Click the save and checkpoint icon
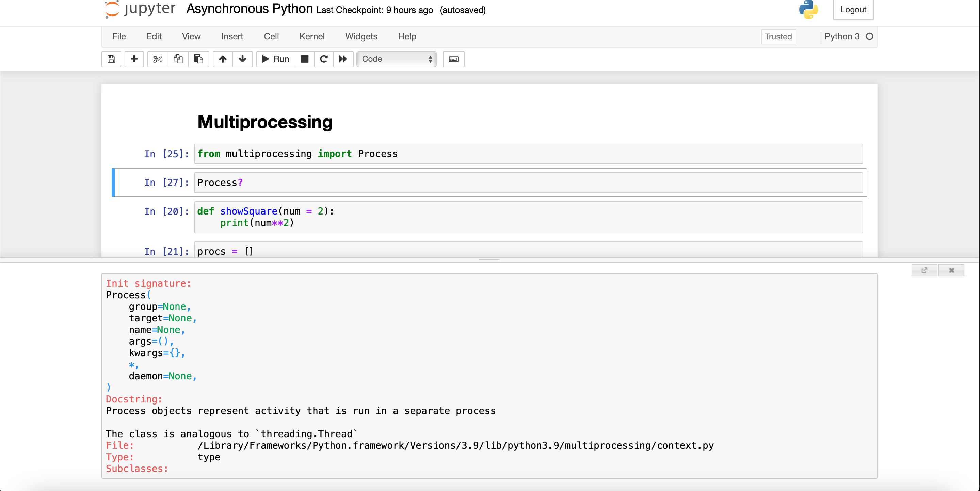The image size is (980, 491). tap(111, 59)
